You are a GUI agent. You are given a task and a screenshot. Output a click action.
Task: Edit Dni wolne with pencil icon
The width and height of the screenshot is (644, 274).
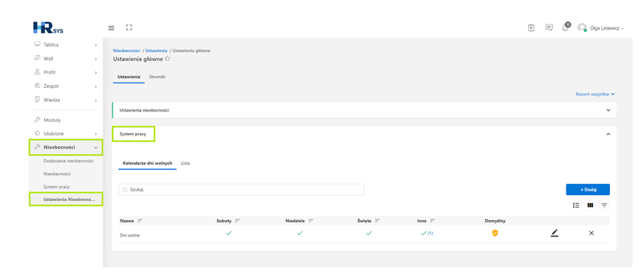(555, 233)
